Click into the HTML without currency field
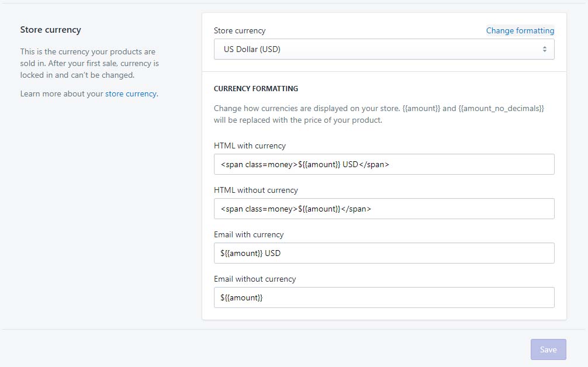 coord(383,209)
